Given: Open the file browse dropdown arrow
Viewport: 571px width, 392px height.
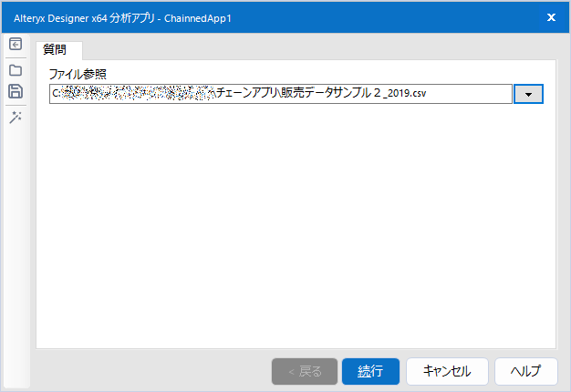Looking at the screenshot, I should click(x=528, y=94).
